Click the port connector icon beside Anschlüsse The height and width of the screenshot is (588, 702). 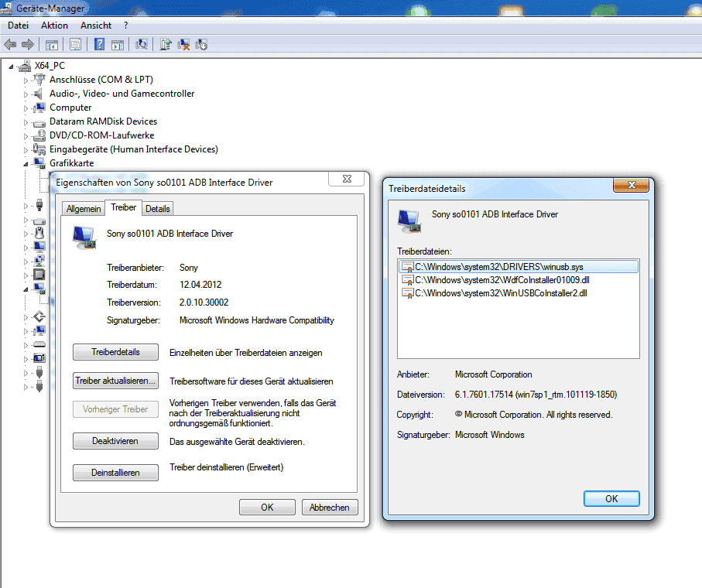[39, 80]
